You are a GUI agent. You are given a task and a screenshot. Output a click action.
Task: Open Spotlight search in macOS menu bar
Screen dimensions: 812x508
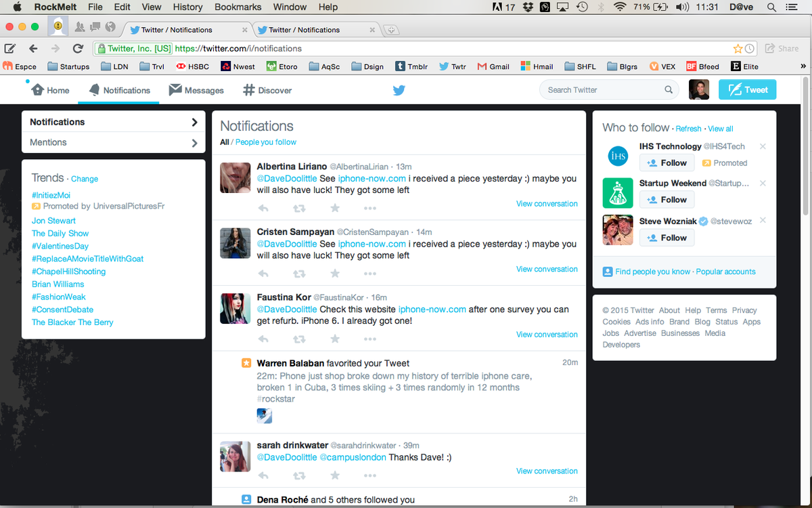click(771, 7)
